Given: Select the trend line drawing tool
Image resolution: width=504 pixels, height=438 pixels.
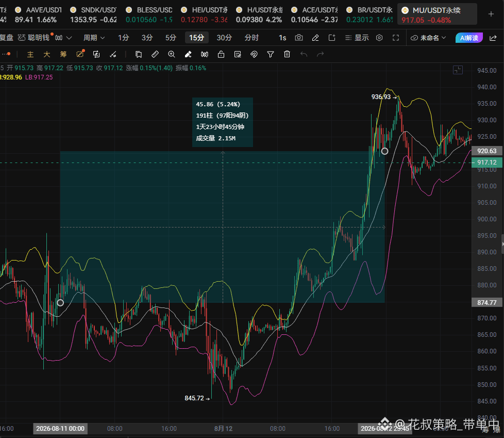Looking at the screenshot, I should pyautogui.click(x=113, y=54).
